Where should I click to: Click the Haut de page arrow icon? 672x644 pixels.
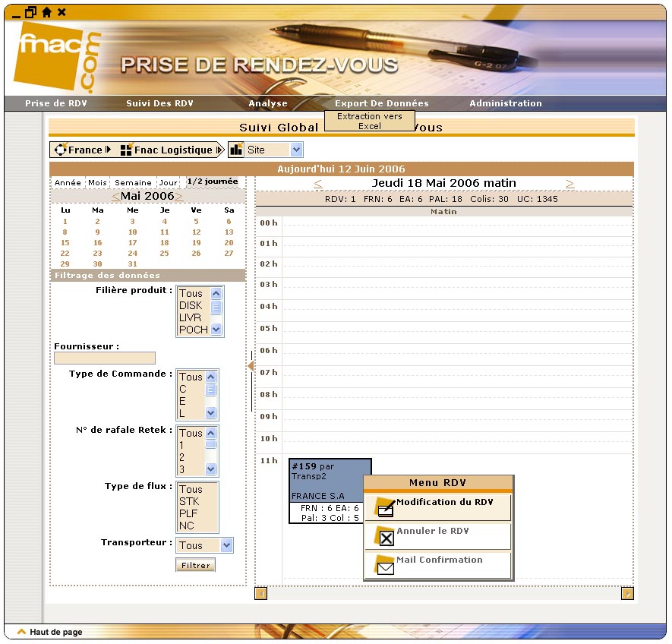(21, 632)
